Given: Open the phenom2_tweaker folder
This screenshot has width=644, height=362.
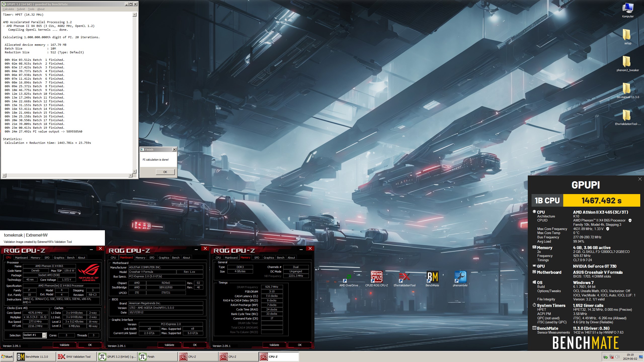Looking at the screenshot, I should pyautogui.click(x=628, y=64).
